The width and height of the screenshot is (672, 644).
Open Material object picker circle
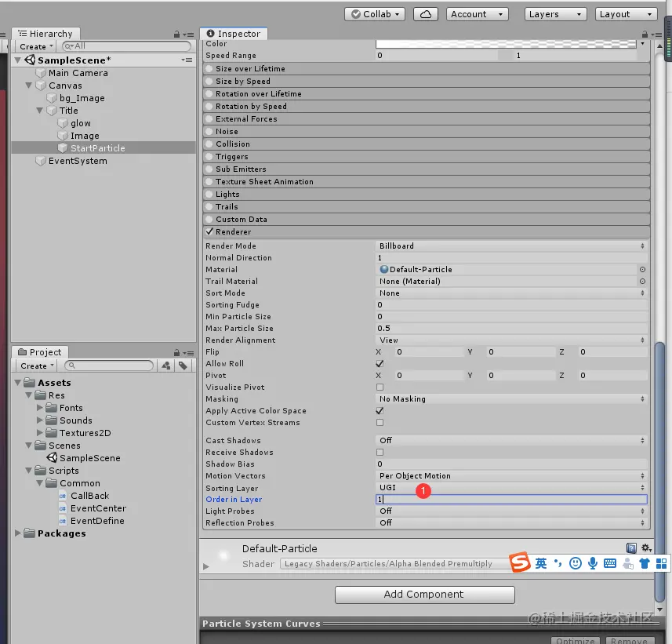point(642,269)
